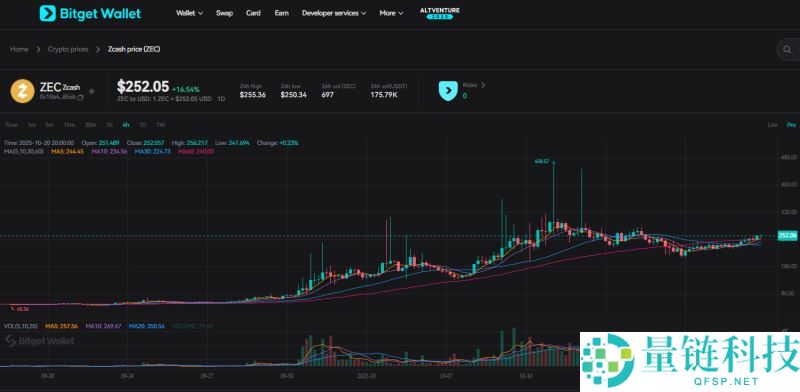Expand the More menu
This screenshot has width=800, height=392.
[391, 13]
